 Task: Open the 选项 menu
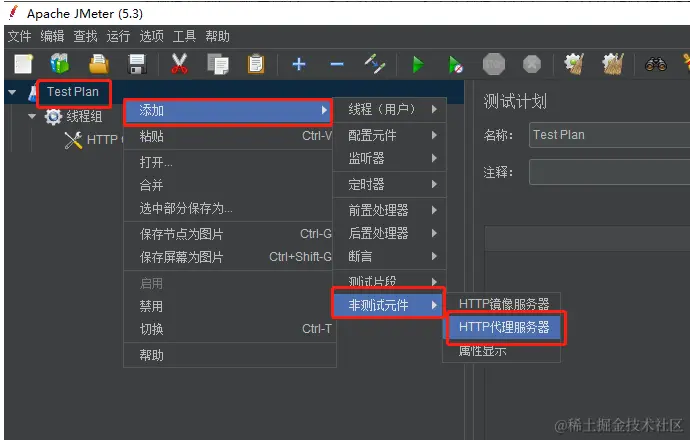click(x=151, y=36)
